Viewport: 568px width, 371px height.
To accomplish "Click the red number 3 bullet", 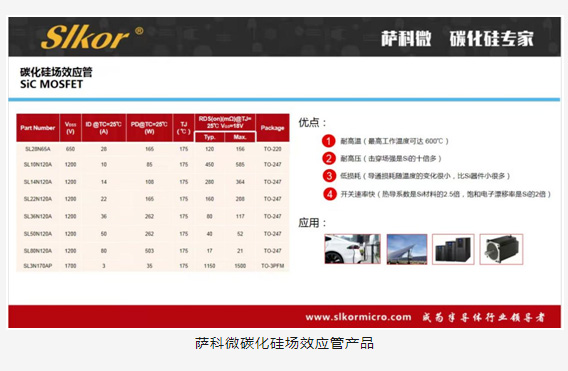I will [329, 176].
